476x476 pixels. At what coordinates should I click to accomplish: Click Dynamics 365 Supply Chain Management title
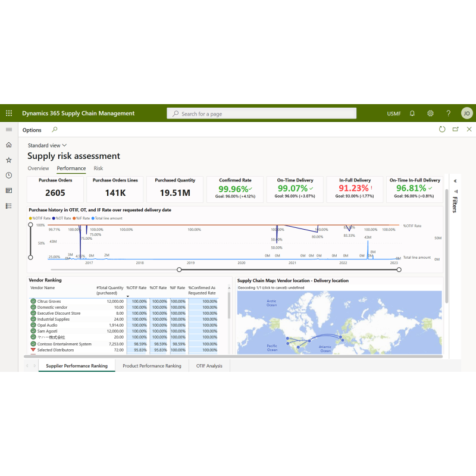pos(79,113)
